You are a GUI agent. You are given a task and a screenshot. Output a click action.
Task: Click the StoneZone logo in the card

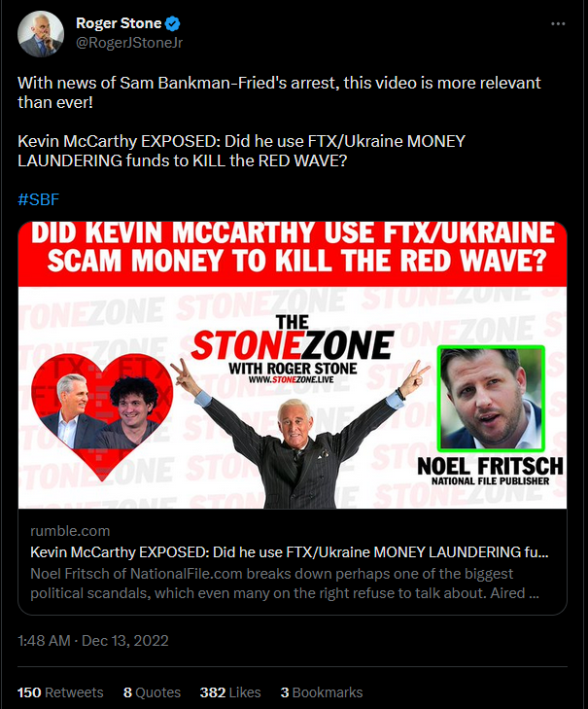tap(293, 349)
